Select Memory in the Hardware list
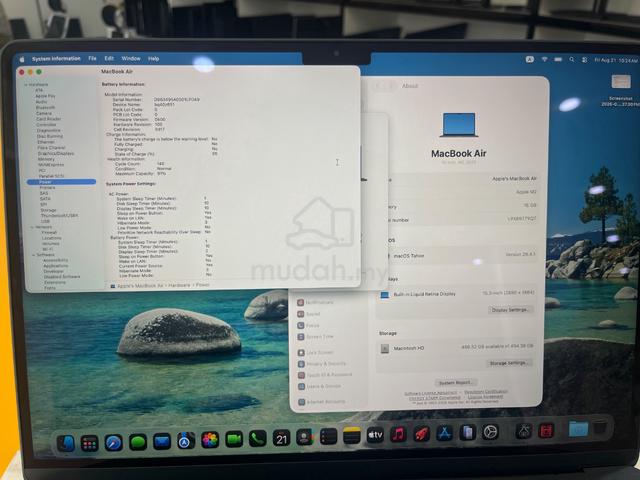Image resolution: width=640 pixels, height=480 pixels. (46, 159)
